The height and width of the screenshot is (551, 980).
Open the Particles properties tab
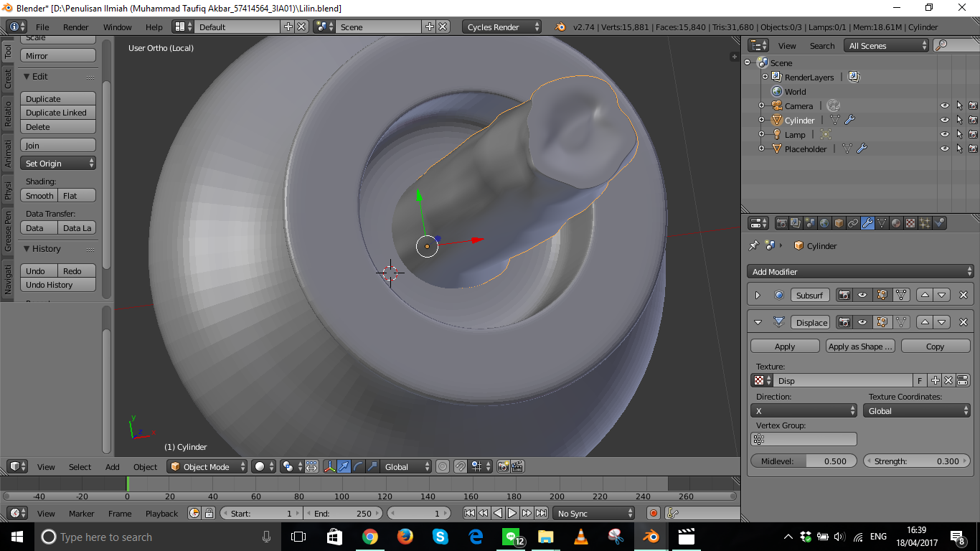(925, 223)
